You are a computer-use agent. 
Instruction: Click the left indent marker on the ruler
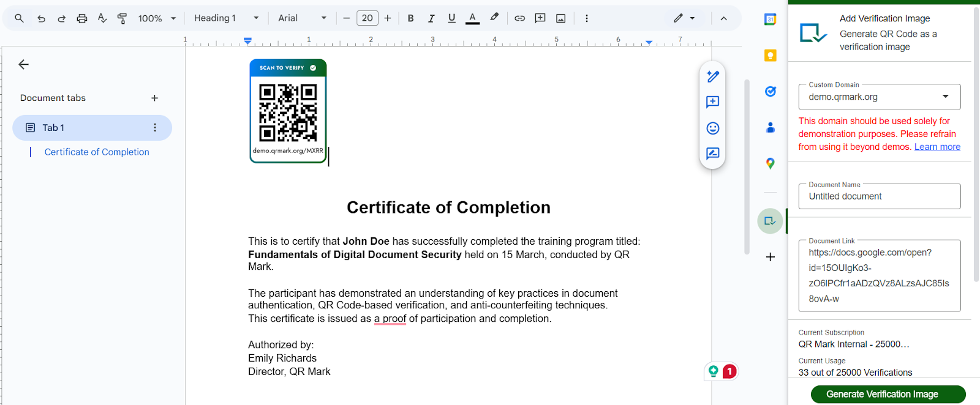click(x=247, y=41)
